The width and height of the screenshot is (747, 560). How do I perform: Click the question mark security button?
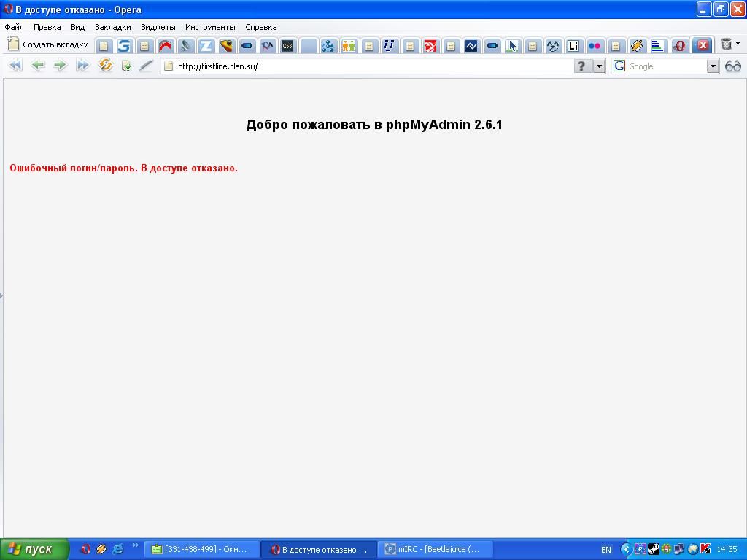pos(581,66)
